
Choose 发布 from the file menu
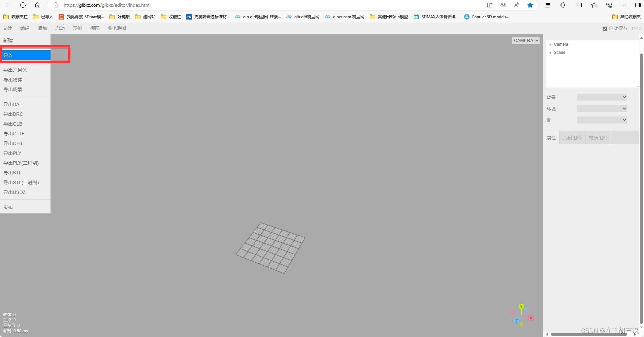25,207
